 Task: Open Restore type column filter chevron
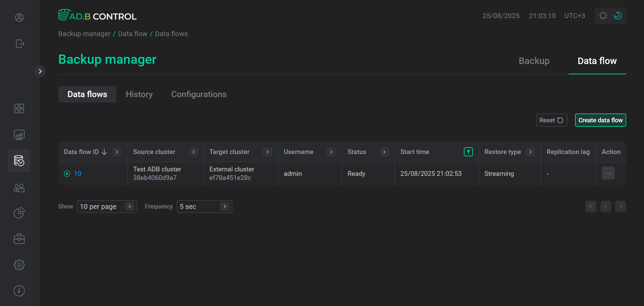click(x=531, y=152)
